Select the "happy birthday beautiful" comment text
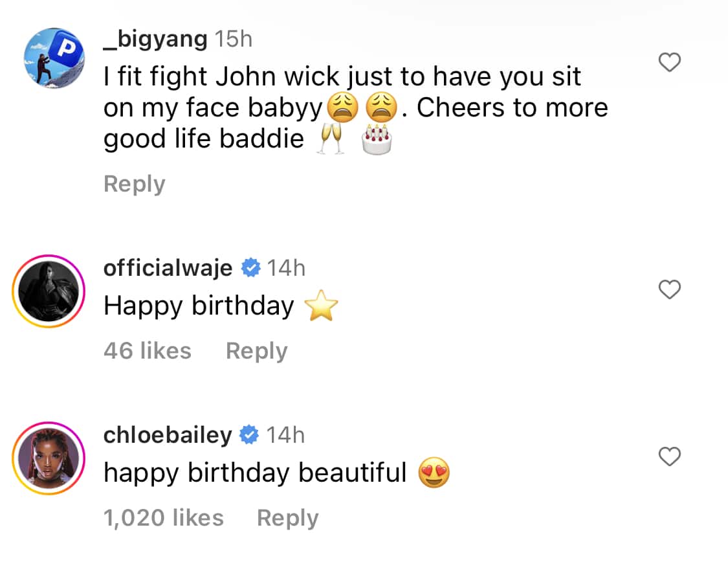This screenshot has height=573, width=728. (255, 474)
